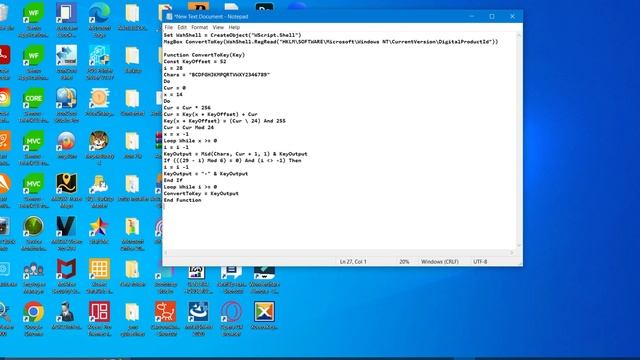640x360 pixels.
Task: Click the vertical scrollbar up arrow in Notepad
Action: pyautogui.click(x=519, y=35)
